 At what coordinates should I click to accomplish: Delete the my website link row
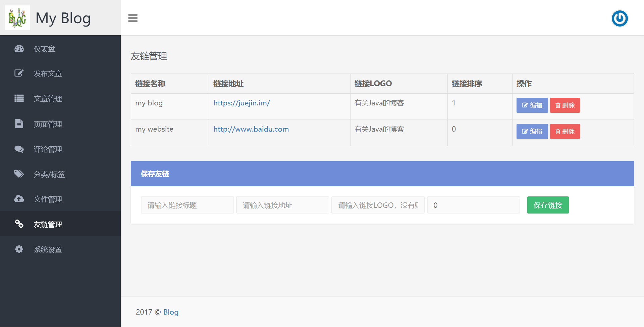click(x=565, y=131)
